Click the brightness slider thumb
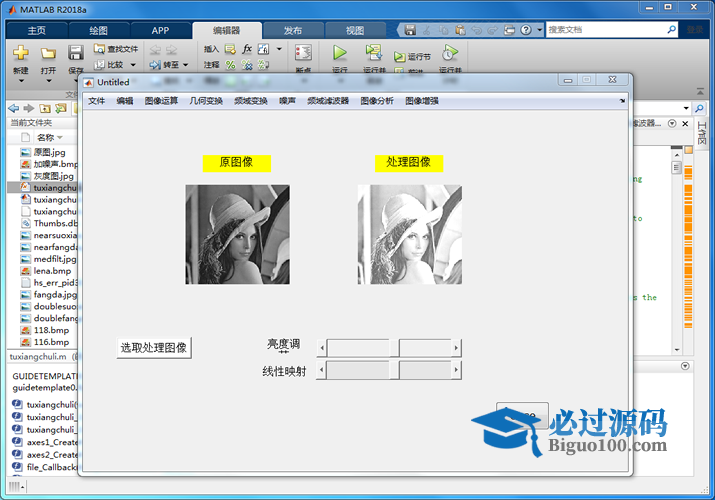The image size is (715, 500). point(394,348)
